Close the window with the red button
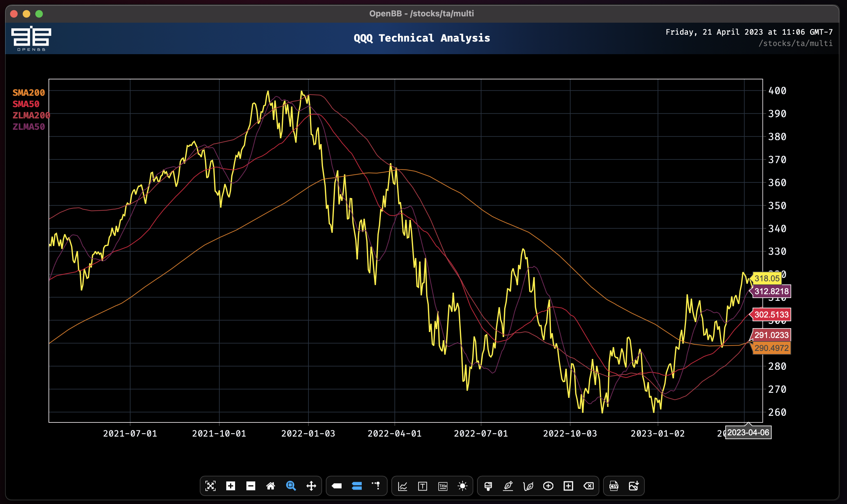This screenshot has width=847, height=504. (x=14, y=14)
